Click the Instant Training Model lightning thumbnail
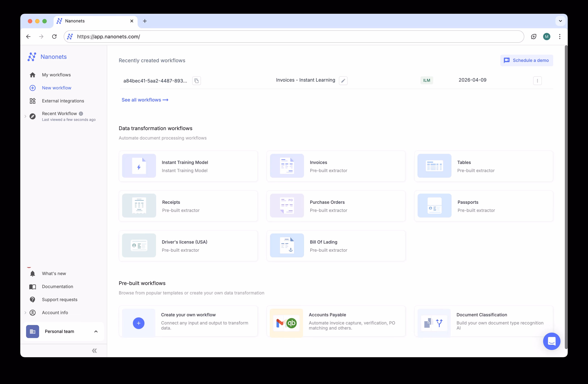This screenshot has width=588, height=384. 139,166
